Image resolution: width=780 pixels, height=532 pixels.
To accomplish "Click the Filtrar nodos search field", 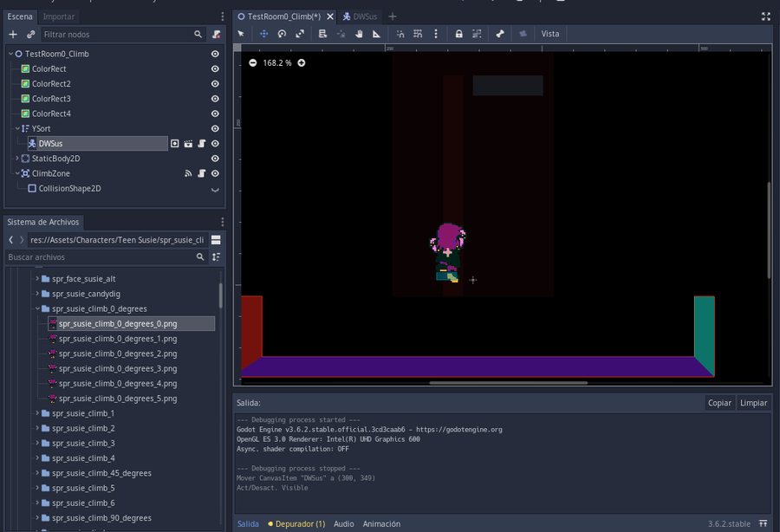I will 122,35.
